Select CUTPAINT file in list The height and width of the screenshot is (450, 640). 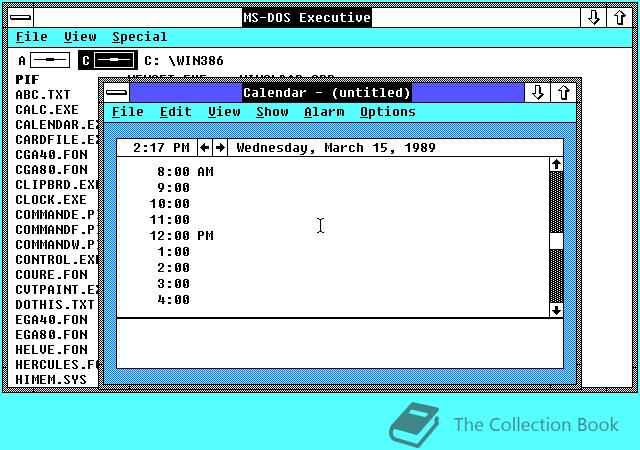pos(57,290)
